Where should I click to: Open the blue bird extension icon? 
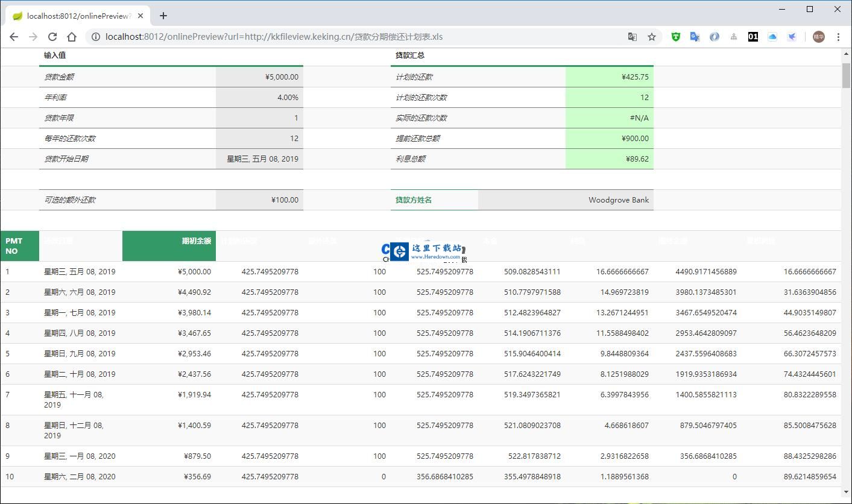[792, 37]
